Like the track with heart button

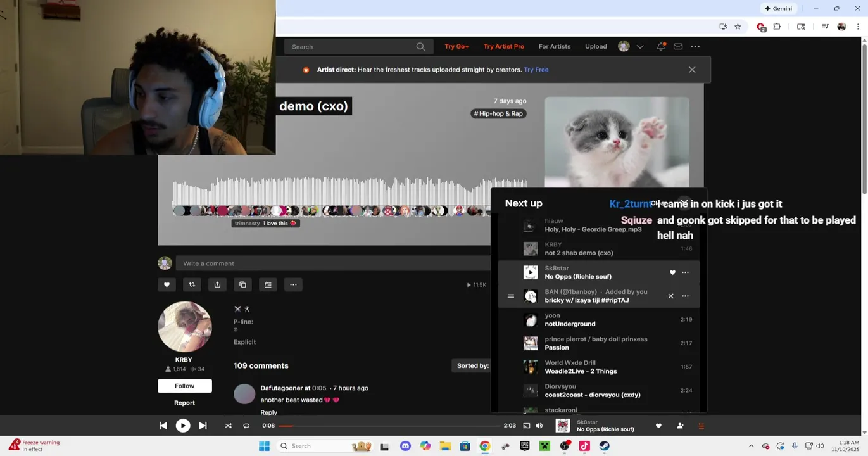point(167,284)
